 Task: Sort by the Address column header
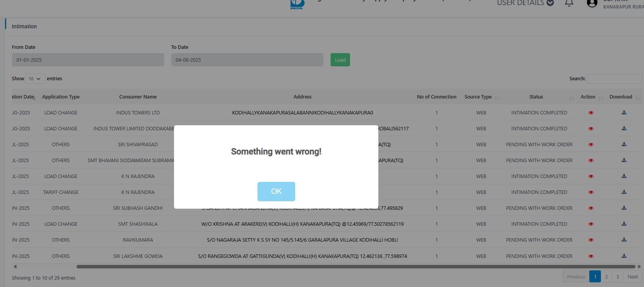pos(303,97)
